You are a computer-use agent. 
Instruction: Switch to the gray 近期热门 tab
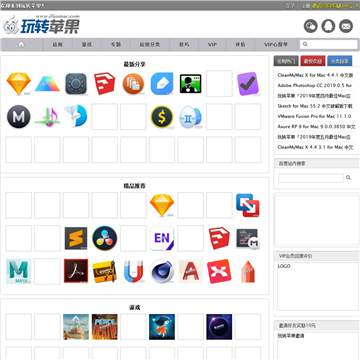click(x=286, y=61)
